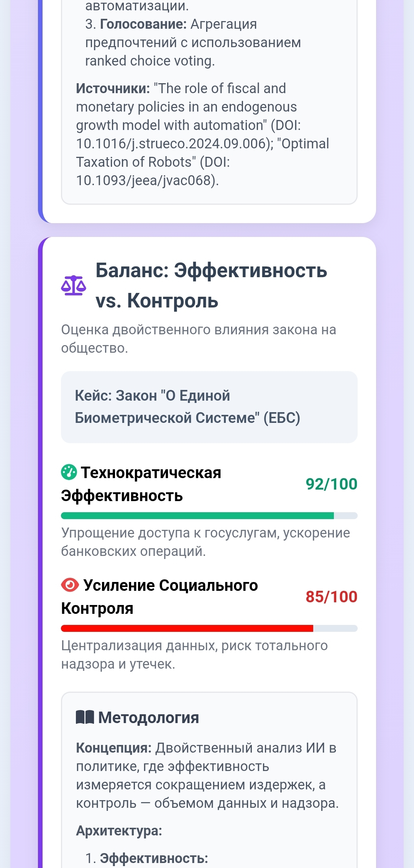Click the Концепция label in methodology

click(x=114, y=748)
